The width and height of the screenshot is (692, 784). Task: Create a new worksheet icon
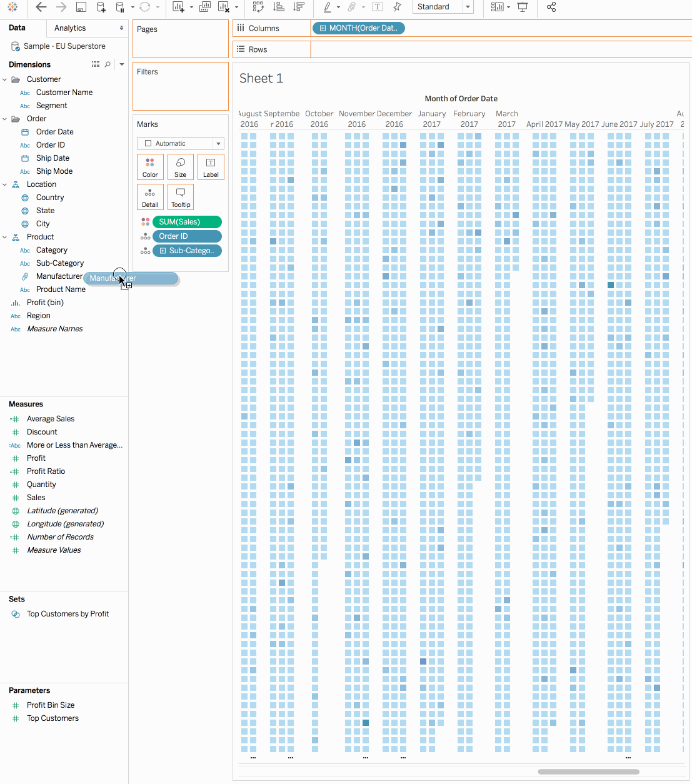[178, 7]
